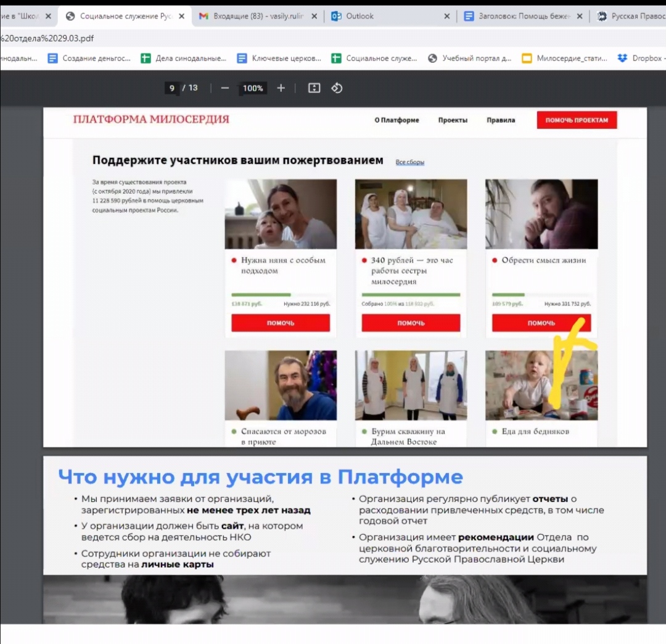666x644 pixels.
Task: Click the fit to page icon
Action: 314,88
